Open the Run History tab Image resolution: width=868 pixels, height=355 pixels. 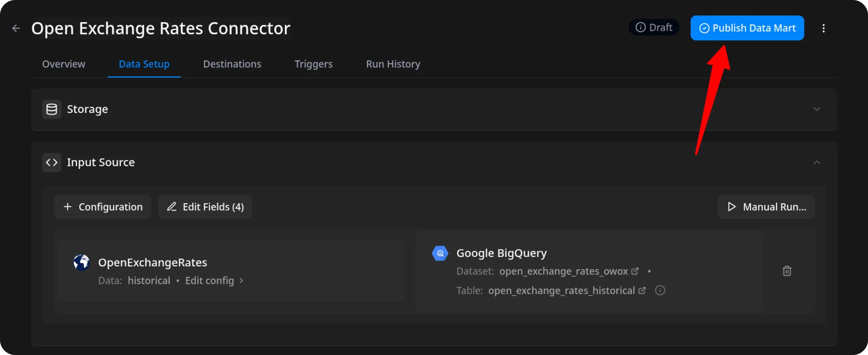pos(393,64)
